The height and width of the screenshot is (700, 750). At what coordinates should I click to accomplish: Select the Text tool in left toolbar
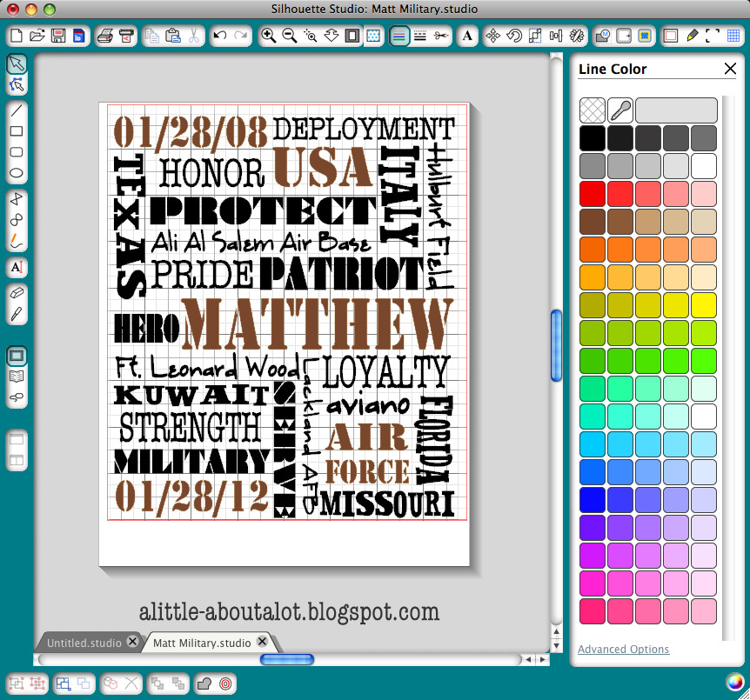(x=17, y=267)
